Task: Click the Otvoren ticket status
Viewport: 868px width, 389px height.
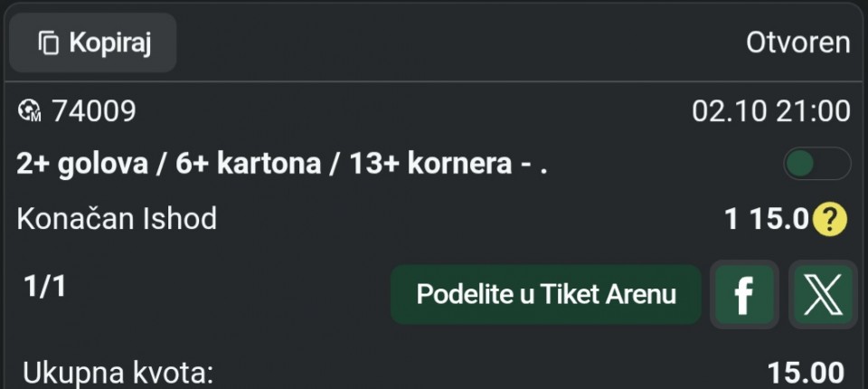Action: (x=797, y=43)
